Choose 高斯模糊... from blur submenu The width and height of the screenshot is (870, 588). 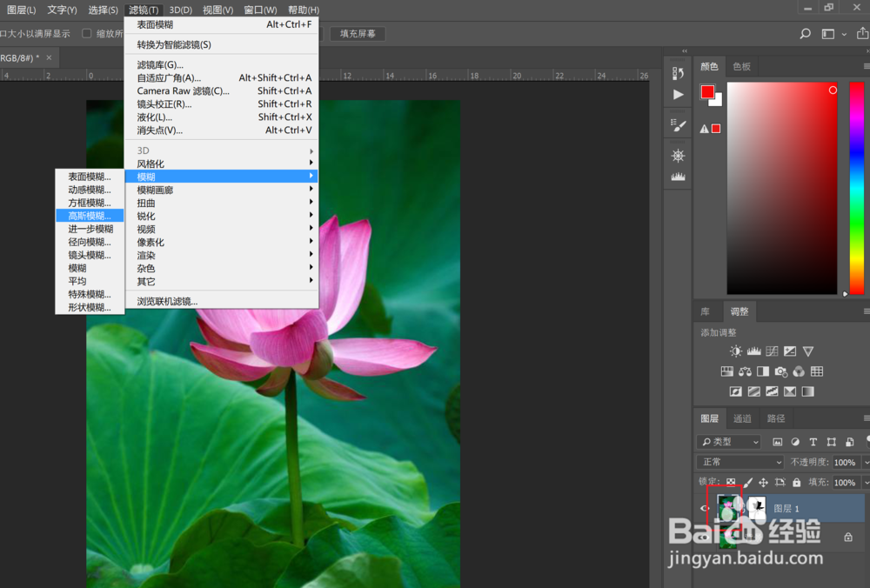(90, 216)
